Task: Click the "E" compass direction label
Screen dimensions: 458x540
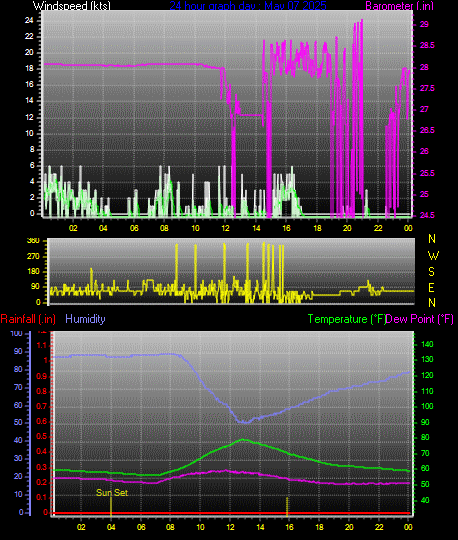Action: pos(431,288)
